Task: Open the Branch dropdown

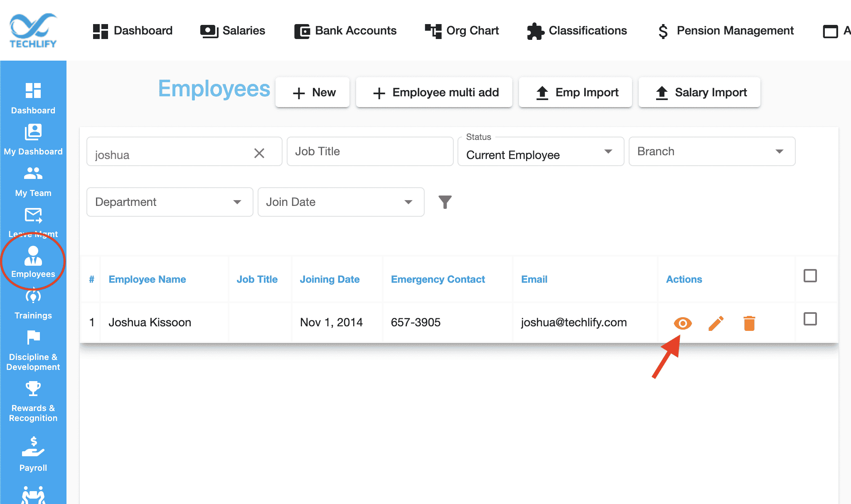Action: point(712,152)
